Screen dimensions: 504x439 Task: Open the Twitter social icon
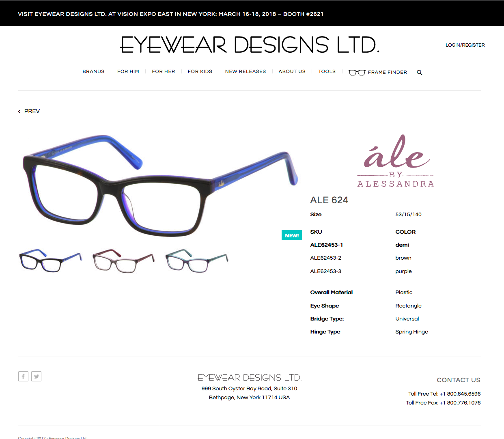[37, 377]
